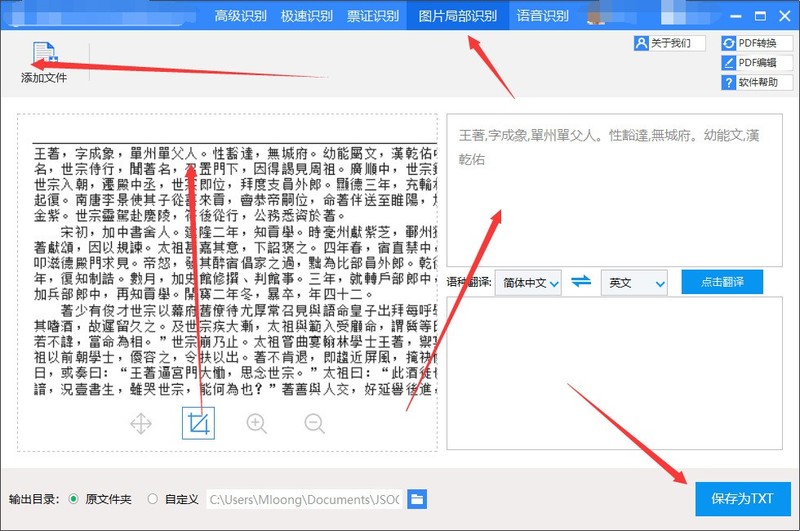Open the output folder browse icon
800x531 pixels.
pos(417,499)
